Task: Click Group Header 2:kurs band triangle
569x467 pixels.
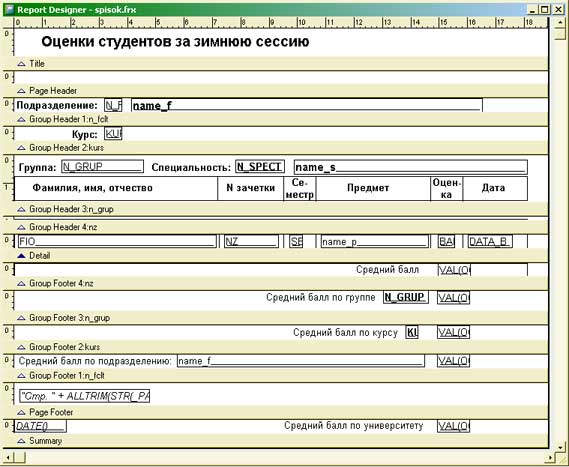Action: (21, 148)
